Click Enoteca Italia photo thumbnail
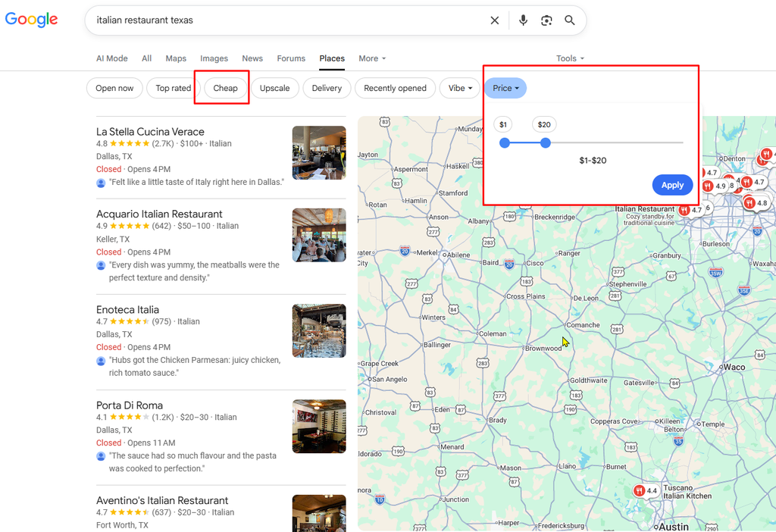Image resolution: width=776 pixels, height=532 pixels. coord(319,330)
